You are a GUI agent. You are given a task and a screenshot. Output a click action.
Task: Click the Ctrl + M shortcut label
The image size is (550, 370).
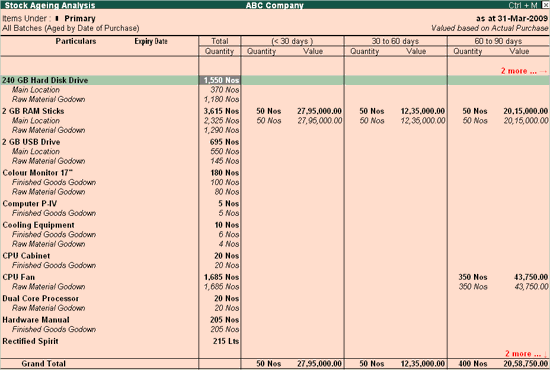[523, 5]
